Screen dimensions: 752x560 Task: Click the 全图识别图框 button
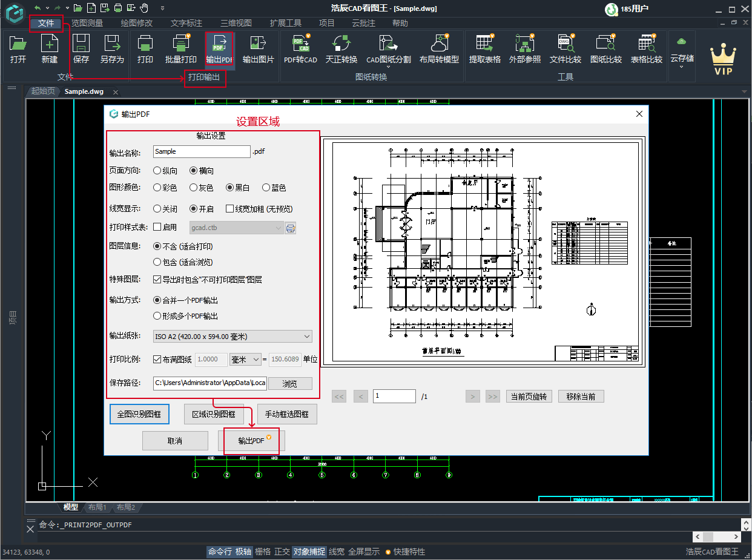pos(139,413)
